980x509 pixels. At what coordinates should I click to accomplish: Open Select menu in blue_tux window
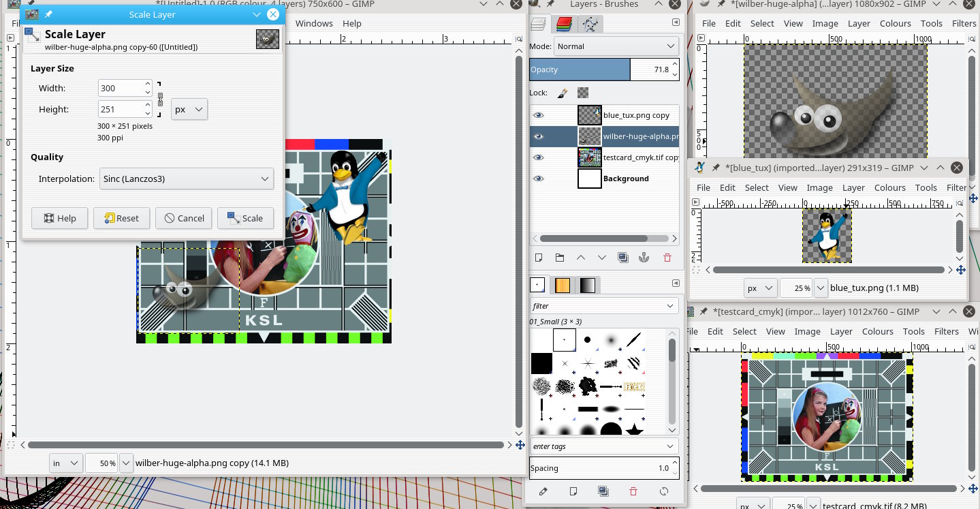(x=757, y=187)
